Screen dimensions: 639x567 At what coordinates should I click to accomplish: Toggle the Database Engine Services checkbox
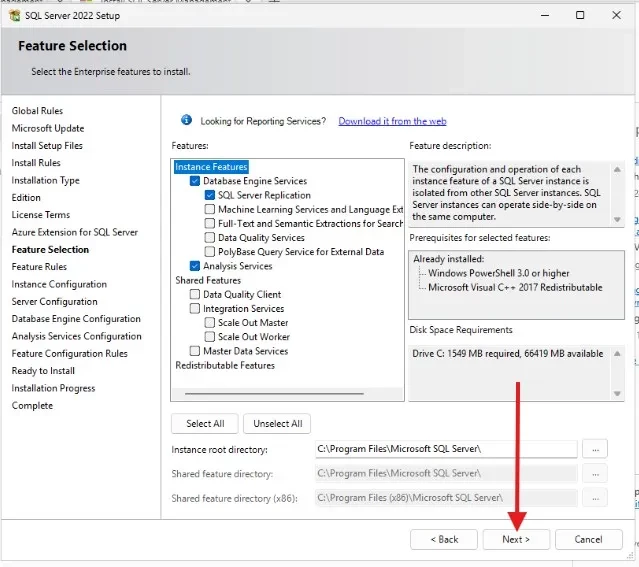point(195,181)
